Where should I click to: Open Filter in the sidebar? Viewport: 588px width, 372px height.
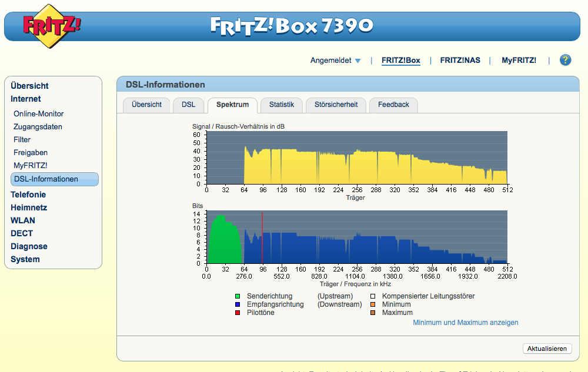(22, 140)
